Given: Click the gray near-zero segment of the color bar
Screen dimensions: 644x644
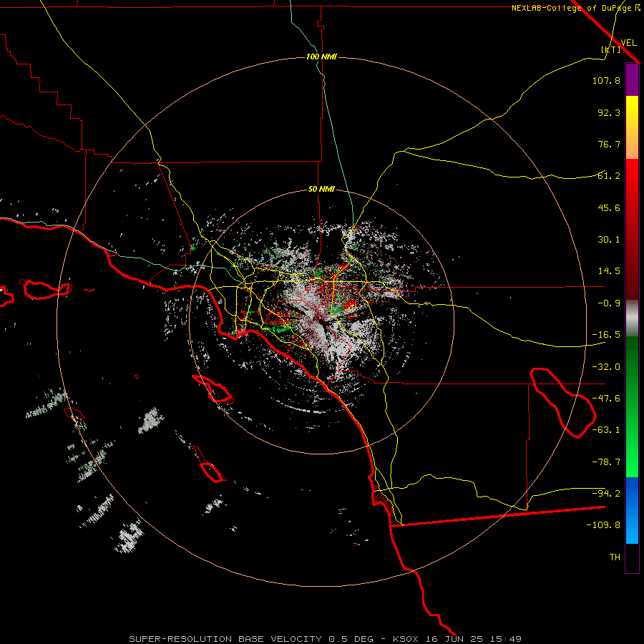Looking at the screenshot, I should [632, 318].
